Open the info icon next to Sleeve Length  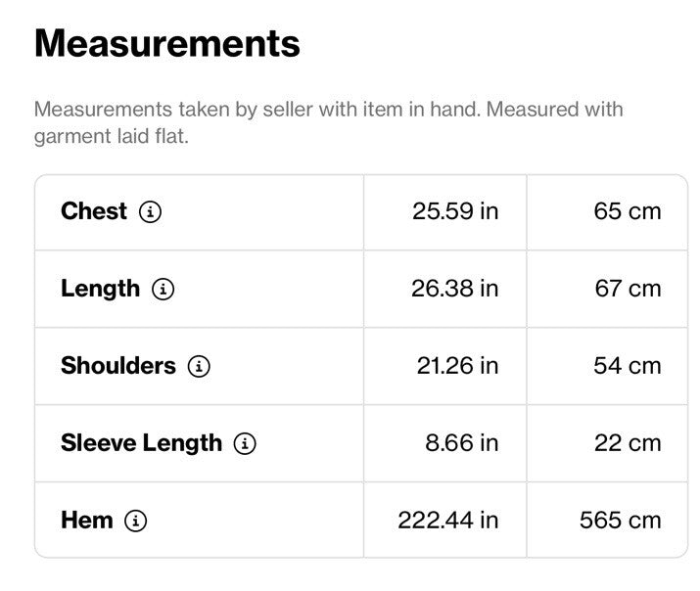[245, 443]
